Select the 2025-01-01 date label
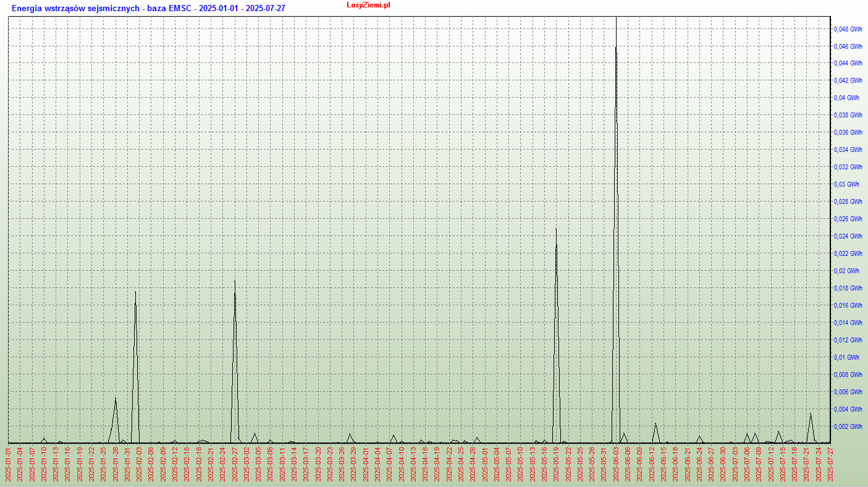This screenshot has width=868, height=487. tap(9, 464)
